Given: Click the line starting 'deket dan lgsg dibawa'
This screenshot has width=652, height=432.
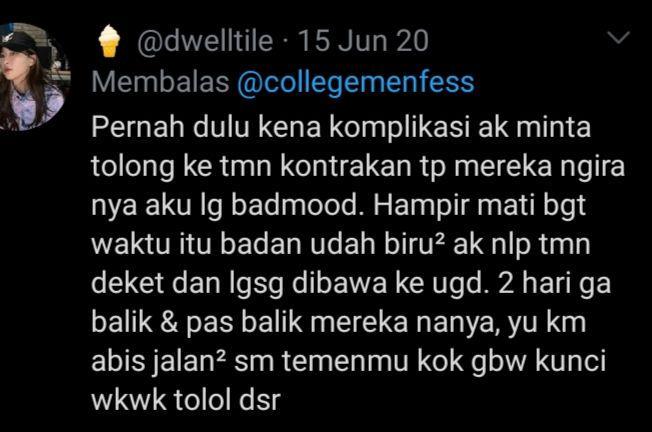Looking at the screenshot, I should pos(351,284).
